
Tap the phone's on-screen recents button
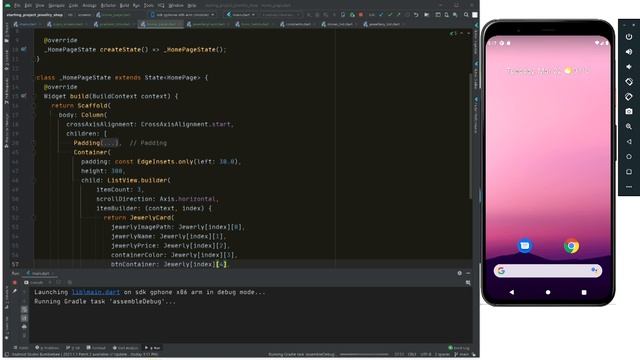tap(584, 292)
